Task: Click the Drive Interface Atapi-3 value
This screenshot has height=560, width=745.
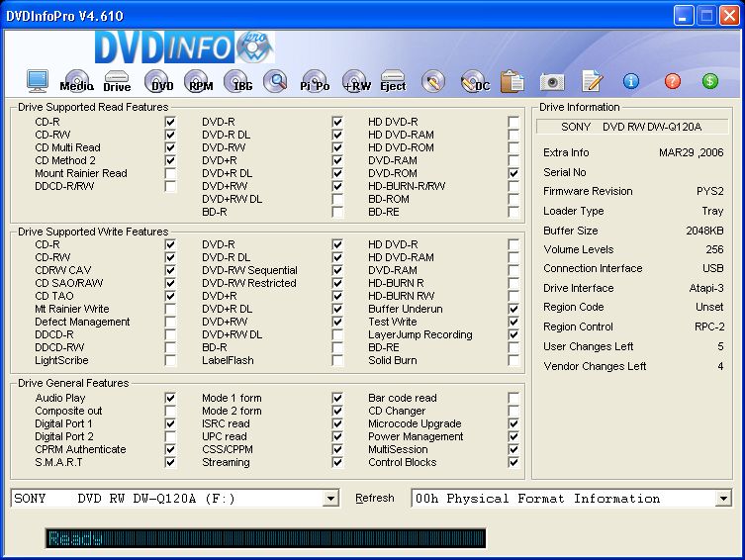Action: pyautogui.click(x=706, y=288)
